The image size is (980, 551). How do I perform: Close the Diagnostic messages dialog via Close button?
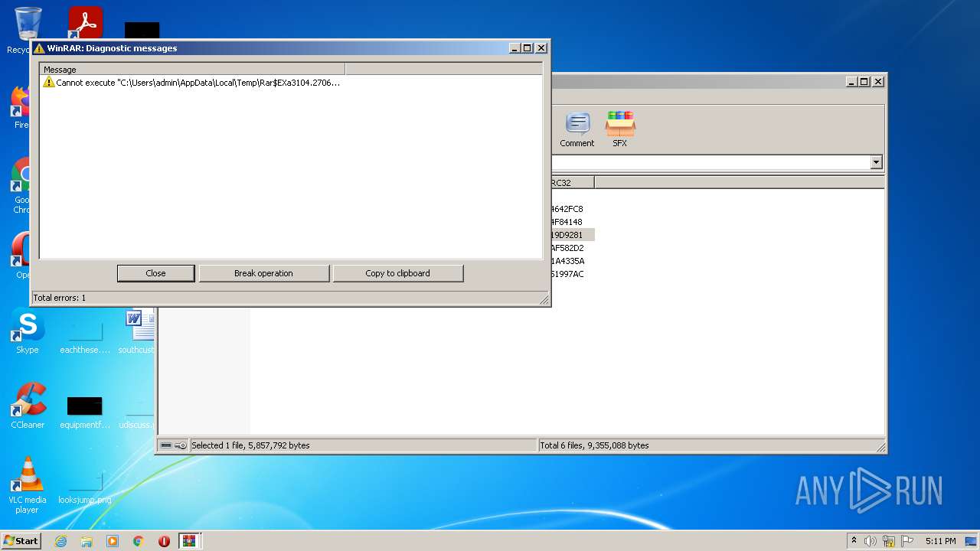tap(155, 273)
